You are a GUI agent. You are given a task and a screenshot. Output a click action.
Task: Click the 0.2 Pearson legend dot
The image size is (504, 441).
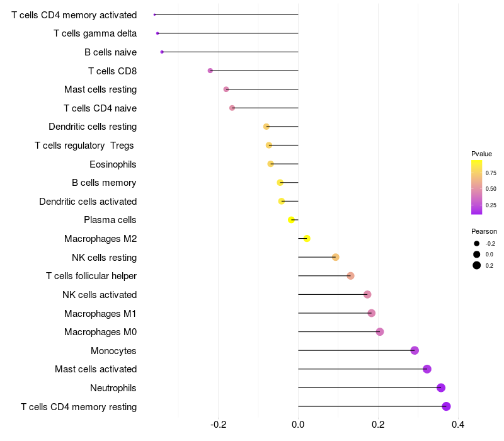[477, 265]
